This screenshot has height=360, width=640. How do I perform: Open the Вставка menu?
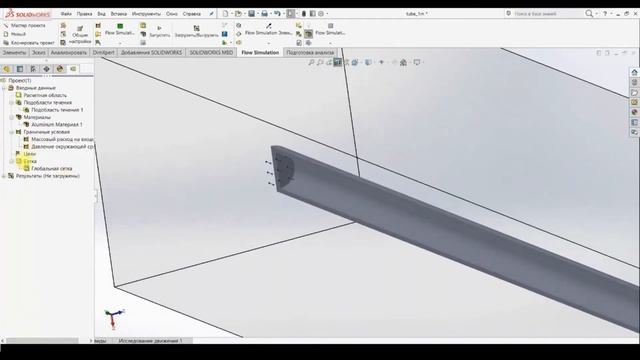[x=119, y=14]
